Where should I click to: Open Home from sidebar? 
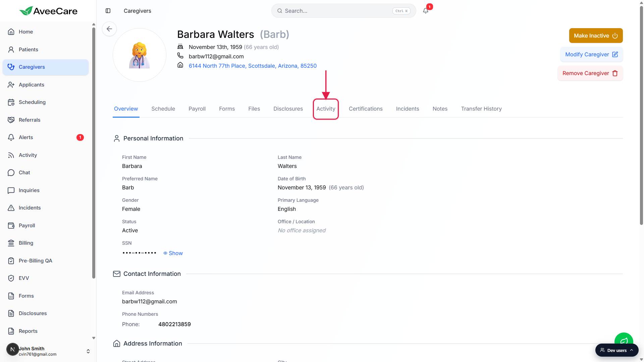click(x=46, y=32)
